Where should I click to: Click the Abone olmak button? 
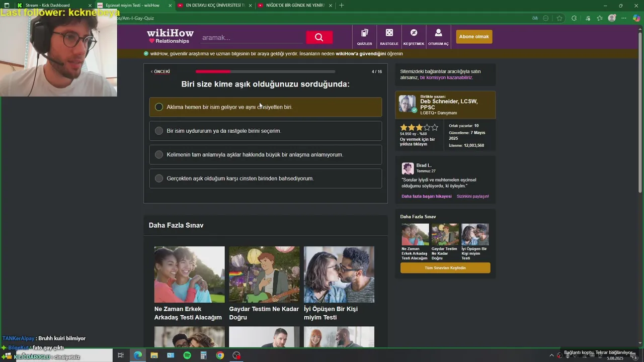pyautogui.click(x=474, y=37)
